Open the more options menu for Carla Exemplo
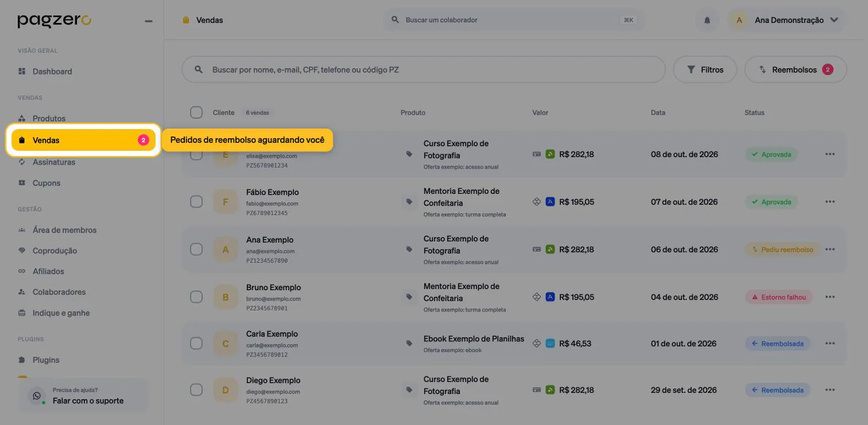 [830, 344]
